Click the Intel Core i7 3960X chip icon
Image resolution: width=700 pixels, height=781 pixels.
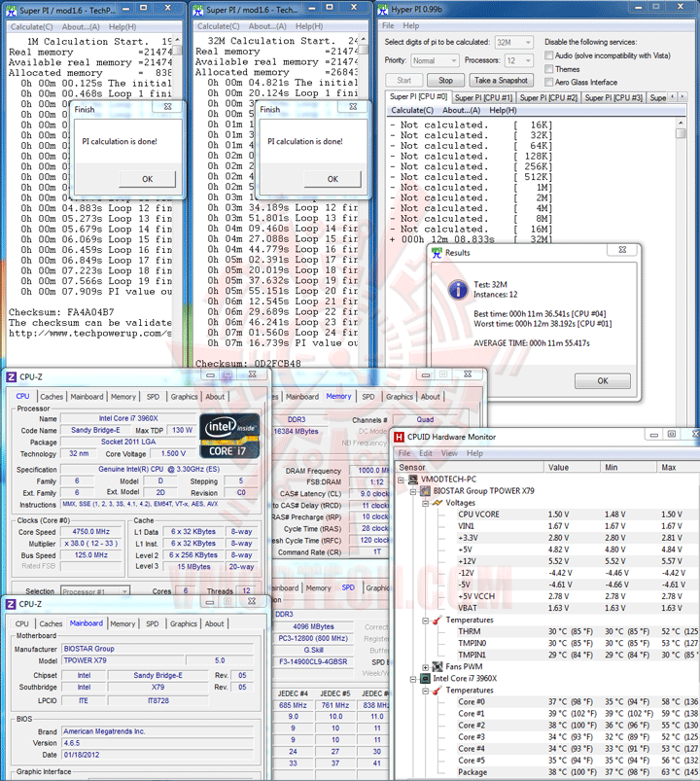click(x=425, y=679)
